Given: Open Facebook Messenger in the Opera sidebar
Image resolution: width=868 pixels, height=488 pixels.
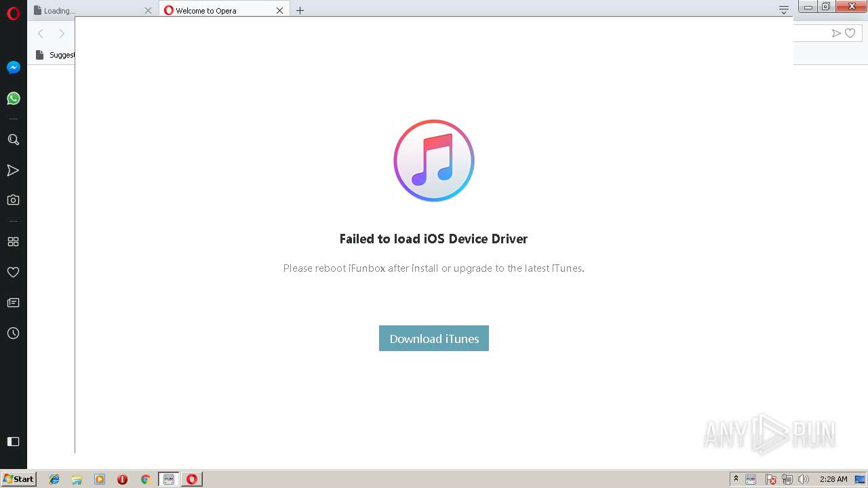Looking at the screenshot, I should pyautogui.click(x=13, y=68).
